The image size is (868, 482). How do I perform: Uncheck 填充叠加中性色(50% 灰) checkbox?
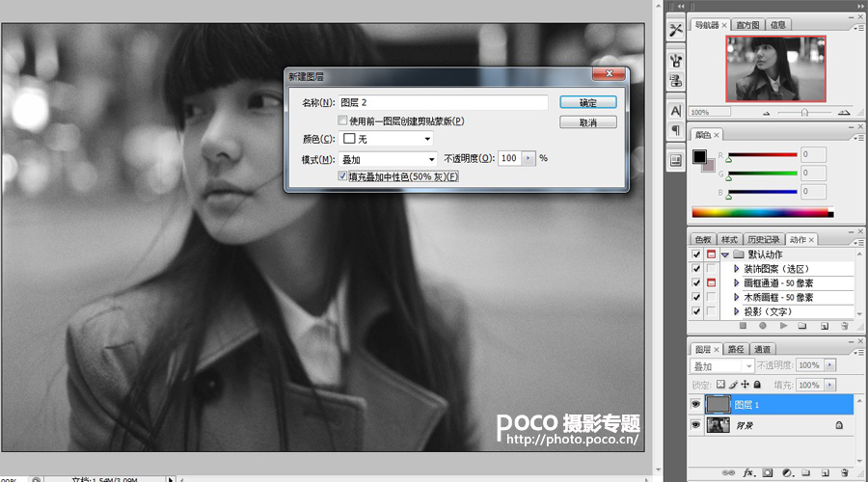[342, 176]
